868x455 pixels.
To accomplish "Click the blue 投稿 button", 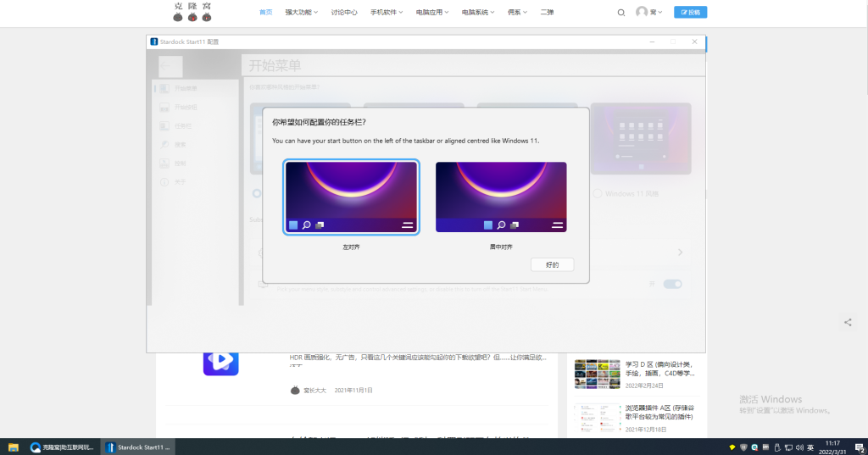I will point(690,12).
